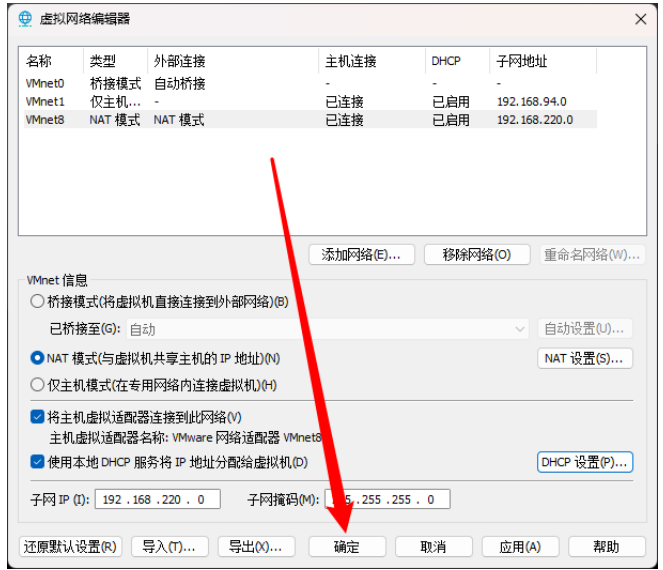
Task: Click the 仅主机... type cell for VMnet1
Action: point(115,101)
